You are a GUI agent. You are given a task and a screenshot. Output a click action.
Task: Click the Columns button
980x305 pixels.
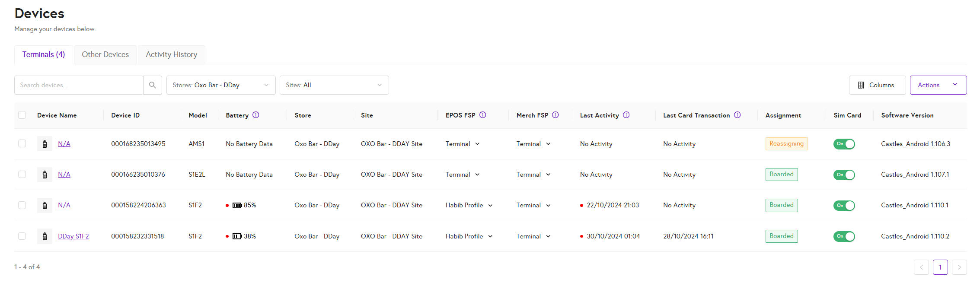tap(877, 85)
